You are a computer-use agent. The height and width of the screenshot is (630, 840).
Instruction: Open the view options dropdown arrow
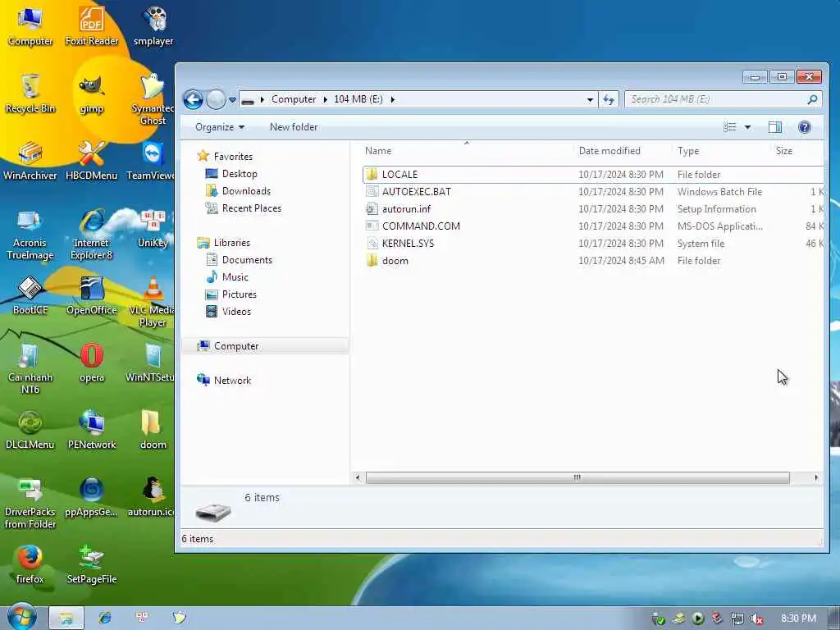coord(747,127)
